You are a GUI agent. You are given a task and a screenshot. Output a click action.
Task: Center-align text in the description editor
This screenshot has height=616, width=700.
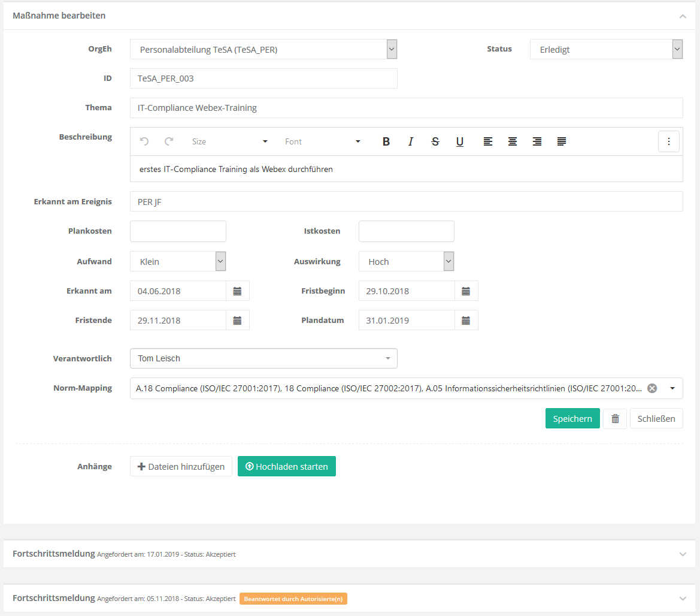[x=513, y=141]
